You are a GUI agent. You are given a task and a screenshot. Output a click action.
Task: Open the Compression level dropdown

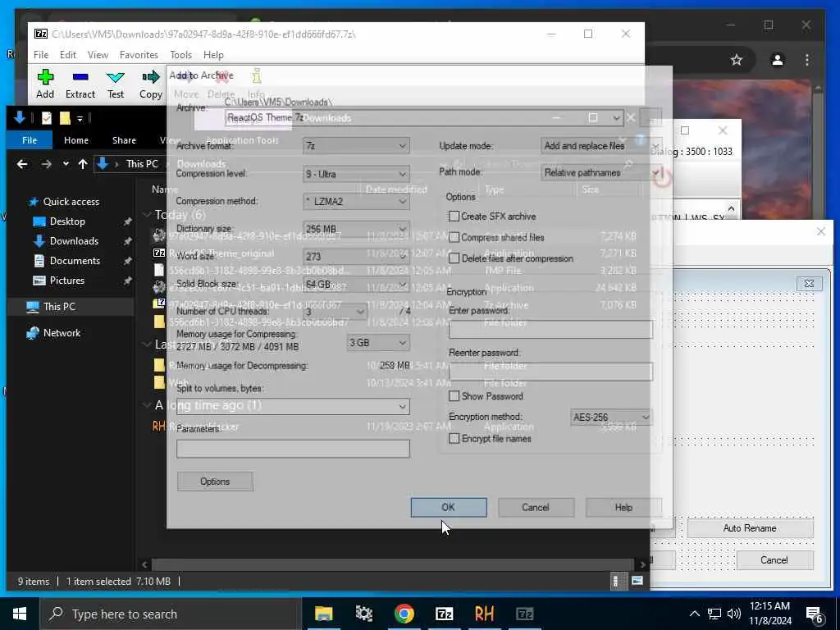(x=356, y=174)
